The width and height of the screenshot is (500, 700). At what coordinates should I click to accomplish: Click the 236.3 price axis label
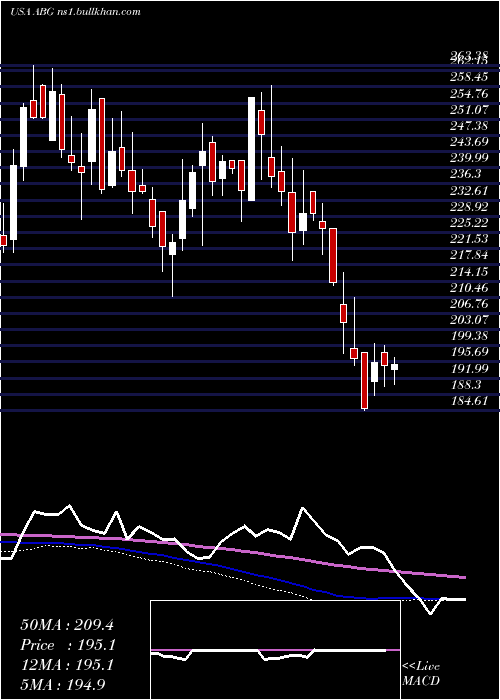pyautogui.click(x=465, y=175)
